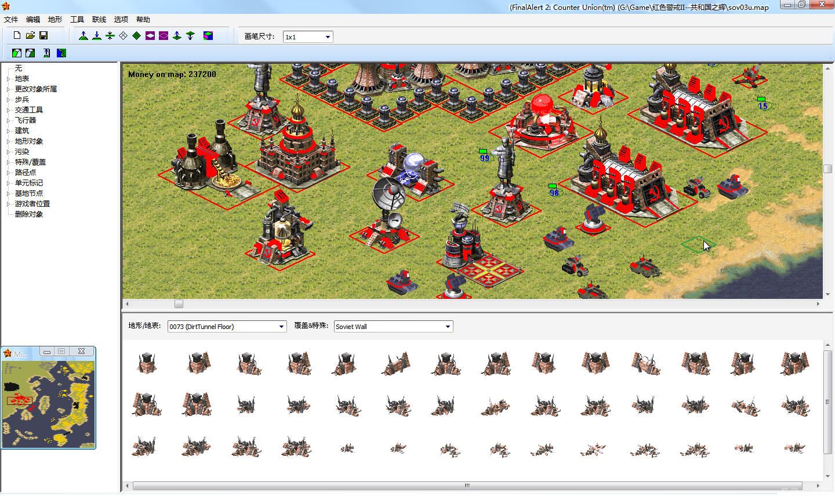The height and width of the screenshot is (504, 835).
Task: Expand the 飞行器 tree node
Action: pos(8,120)
